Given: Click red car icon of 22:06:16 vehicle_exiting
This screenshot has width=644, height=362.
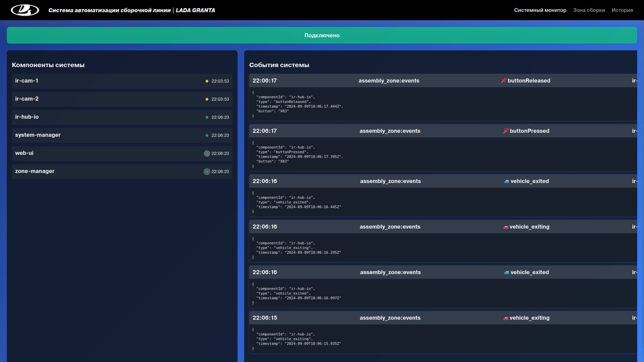Looking at the screenshot, I should (506, 227).
